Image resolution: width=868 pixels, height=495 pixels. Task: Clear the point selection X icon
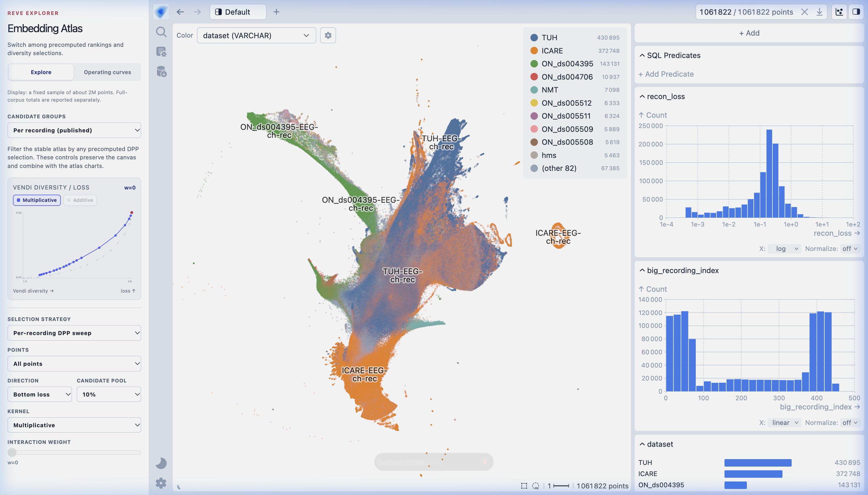tap(805, 12)
